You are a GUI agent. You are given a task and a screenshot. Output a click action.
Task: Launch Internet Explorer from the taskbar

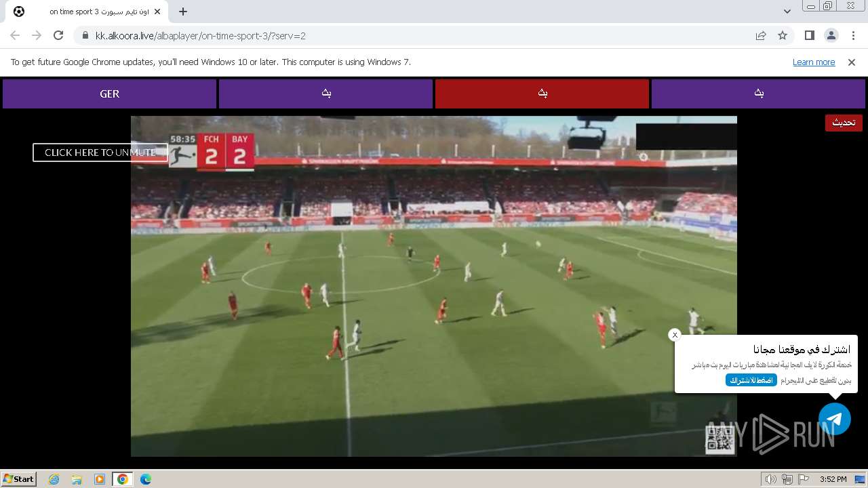tap(54, 479)
